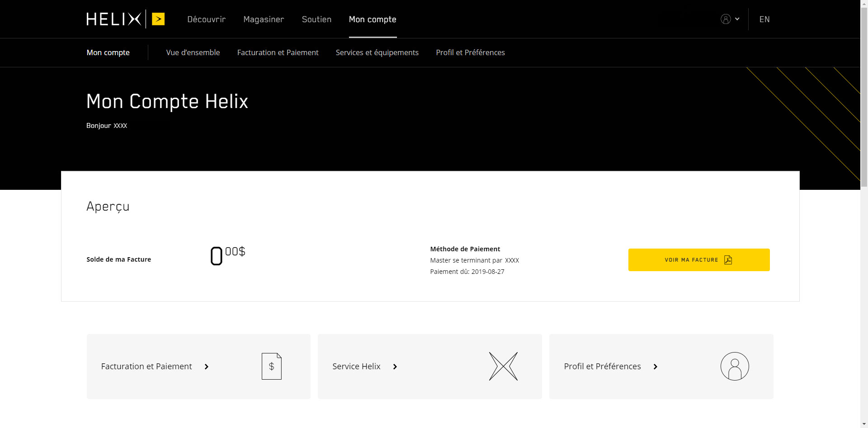868x428 pixels.
Task: Click the chevron beside Facturation et Paiement card
Action: point(207,367)
